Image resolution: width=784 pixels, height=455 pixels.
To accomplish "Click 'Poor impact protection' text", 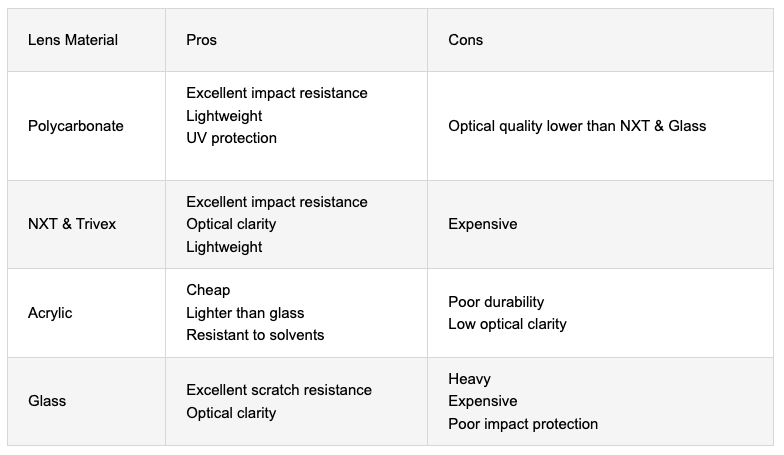I will click(x=523, y=424).
